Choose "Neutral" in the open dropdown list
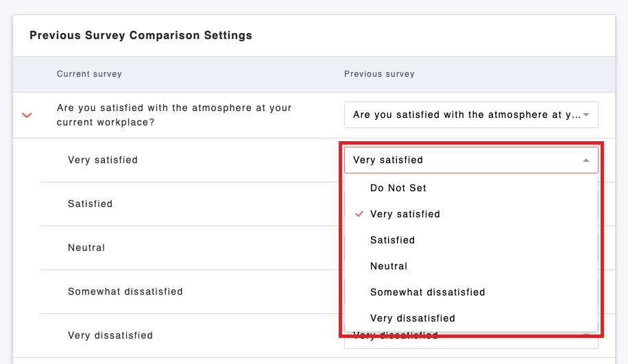 (389, 266)
